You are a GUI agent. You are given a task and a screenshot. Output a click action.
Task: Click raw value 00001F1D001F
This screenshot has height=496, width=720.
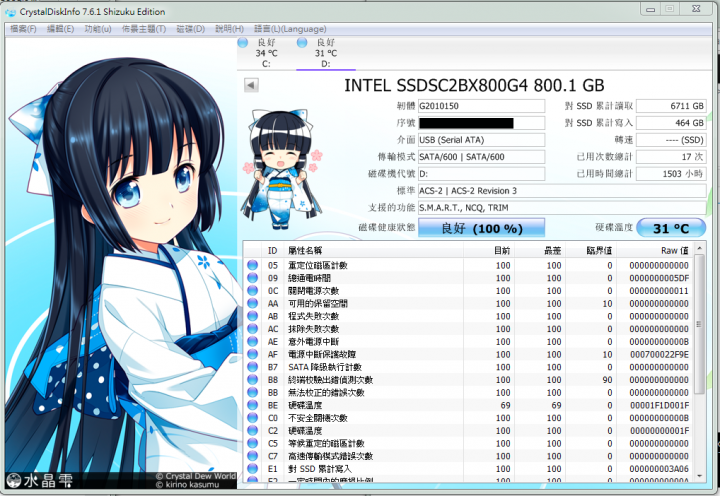[659, 405]
